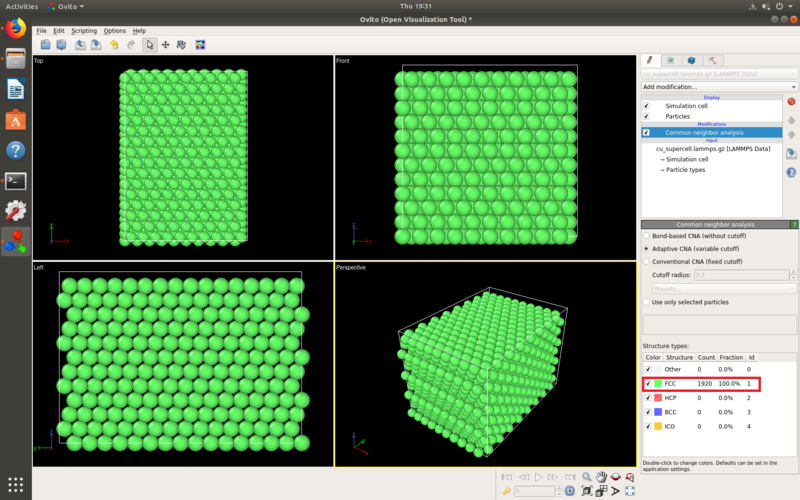800x500 pixels.
Task: Open the Add modification dropdown
Action: click(719, 87)
